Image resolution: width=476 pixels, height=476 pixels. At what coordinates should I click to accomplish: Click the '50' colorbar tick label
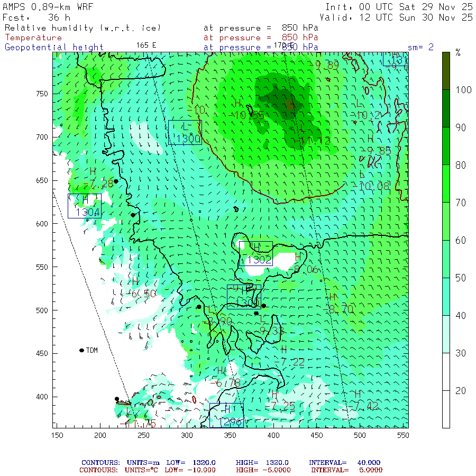(461, 278)
